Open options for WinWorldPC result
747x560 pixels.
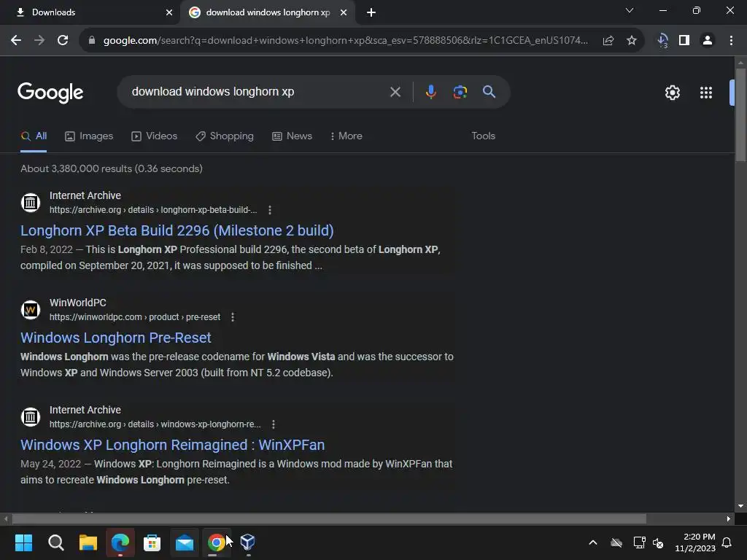(233, 317)
